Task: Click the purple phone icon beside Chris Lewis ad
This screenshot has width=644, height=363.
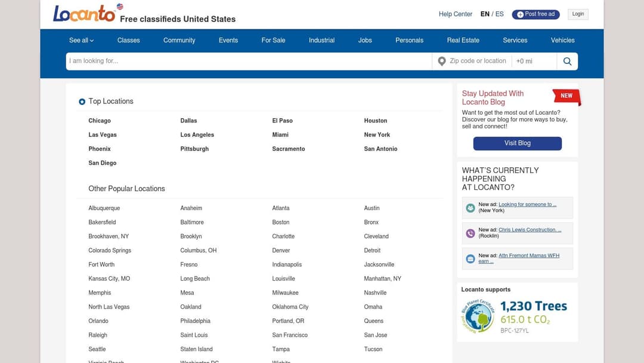Action: click(470, 233)
